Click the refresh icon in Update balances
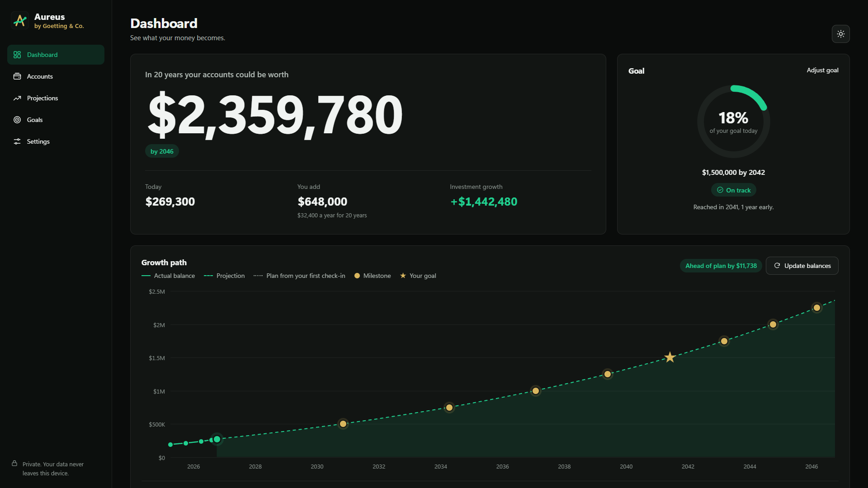Viewport: 868px width, 488px height. click(x=777, y=266)
